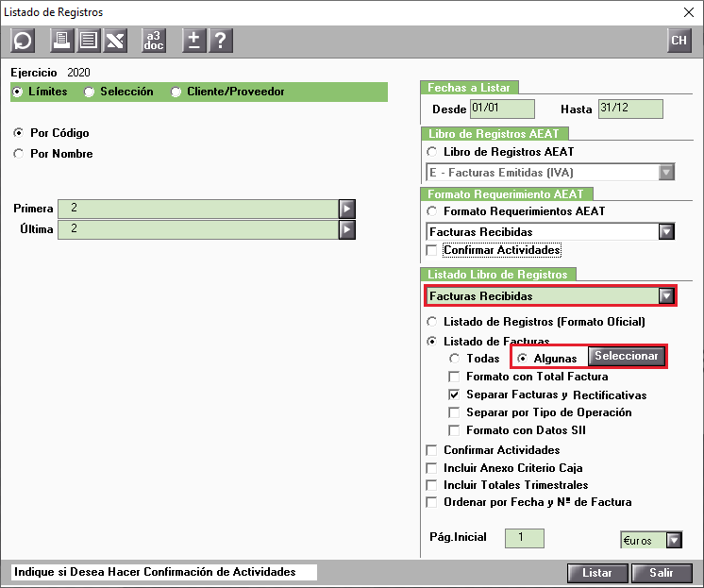Image resolution: width=704 pixels, height=588 pixels.
Task: Open Formato Requerimiento Facturas Recibidas dropdown
Action: tap(666, 232)
